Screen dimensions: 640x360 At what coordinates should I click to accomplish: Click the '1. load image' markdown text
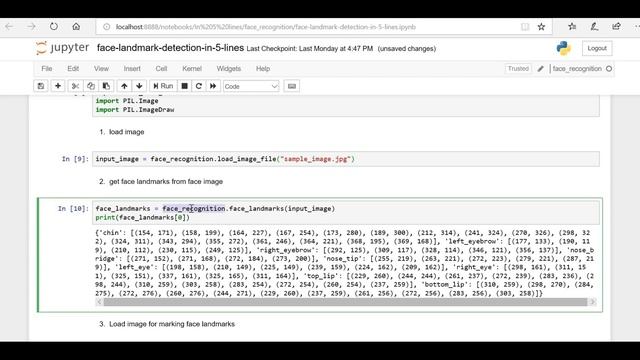coord(122,132)
